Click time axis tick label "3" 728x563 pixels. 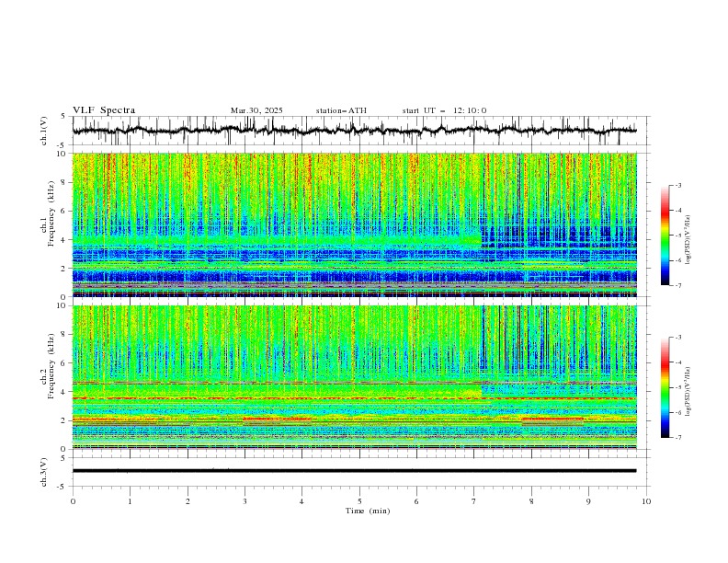tap(245, 501)
